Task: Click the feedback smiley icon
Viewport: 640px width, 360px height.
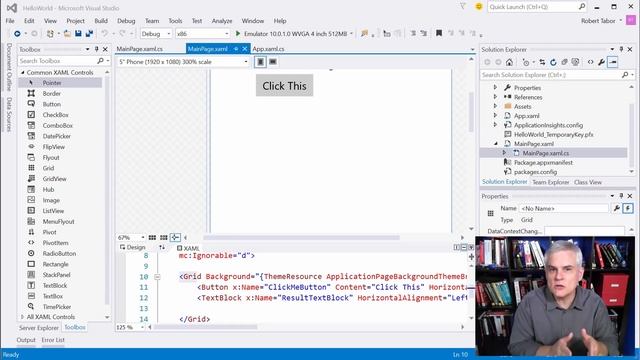Action: (x=479, y=7)
